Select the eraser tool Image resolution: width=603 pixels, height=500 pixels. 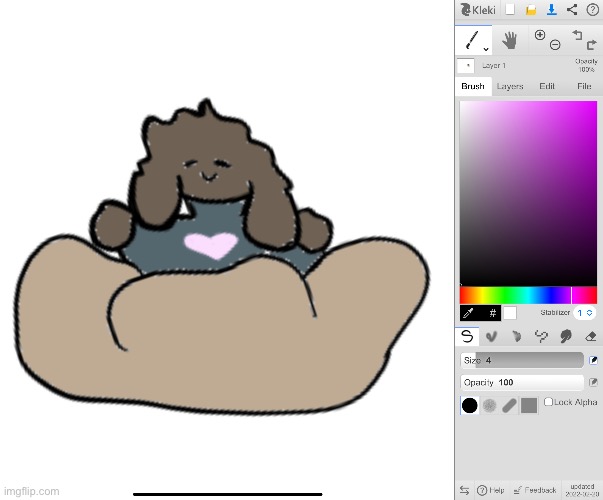[x=590, y=337]
